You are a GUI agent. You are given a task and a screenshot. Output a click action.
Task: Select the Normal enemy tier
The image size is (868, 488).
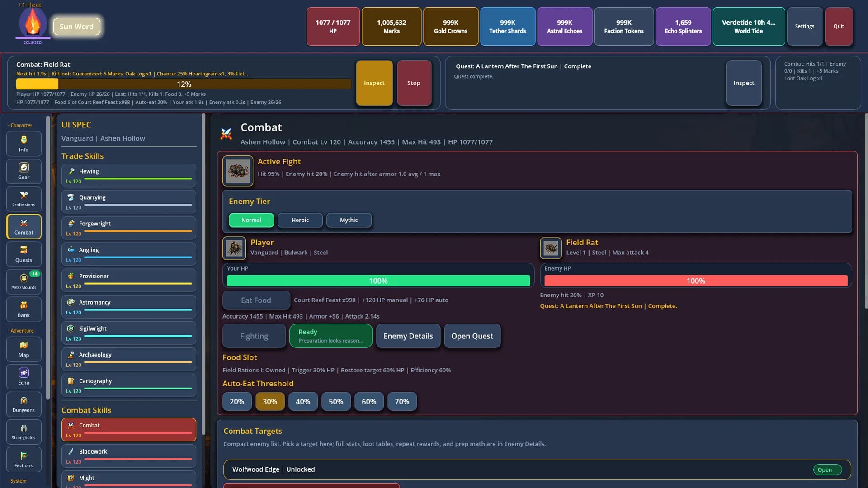[251, 220]
